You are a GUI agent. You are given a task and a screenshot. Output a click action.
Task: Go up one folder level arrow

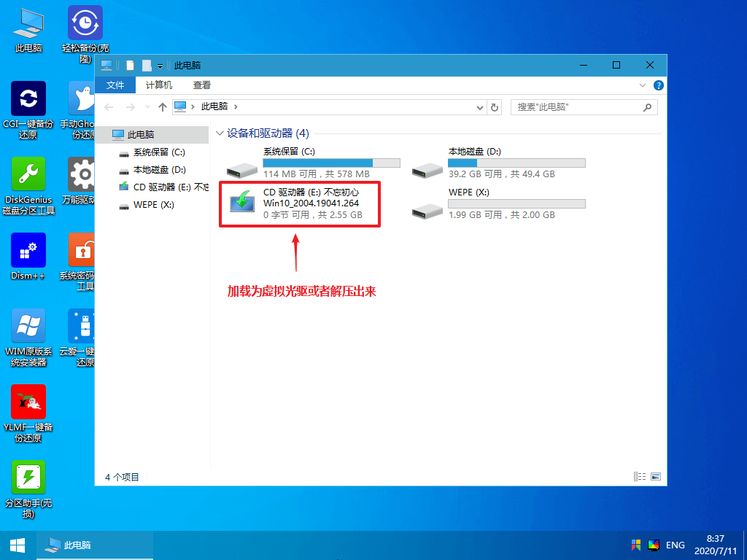[x=163, y=107]
